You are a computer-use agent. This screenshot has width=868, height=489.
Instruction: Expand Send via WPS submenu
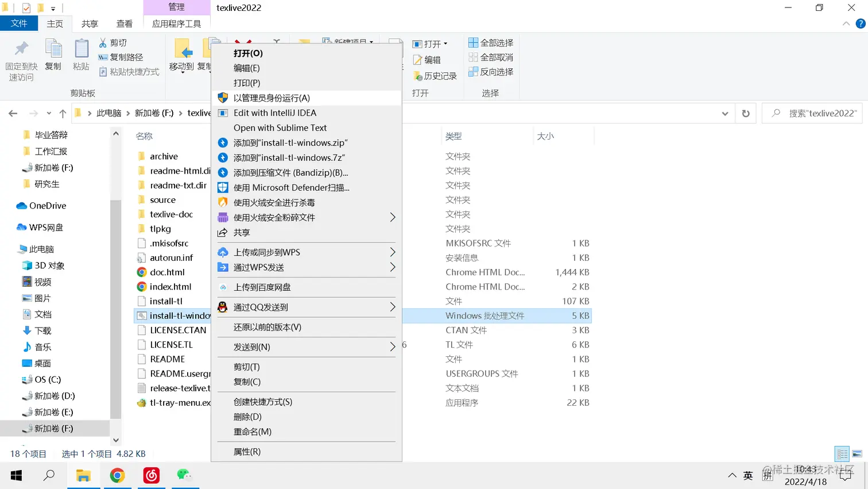pyautogui.click(x=307, y=267)
